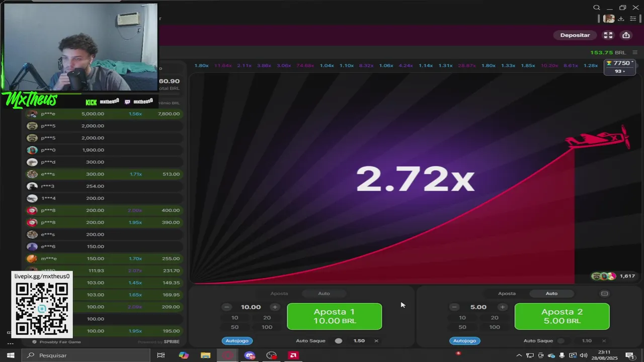Decrease bet 2 with the minus button

(454, 307)
